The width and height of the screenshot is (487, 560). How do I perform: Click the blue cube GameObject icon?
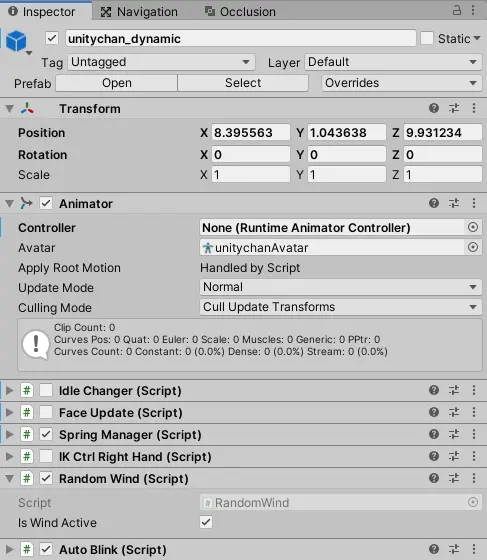coord(16,40)
